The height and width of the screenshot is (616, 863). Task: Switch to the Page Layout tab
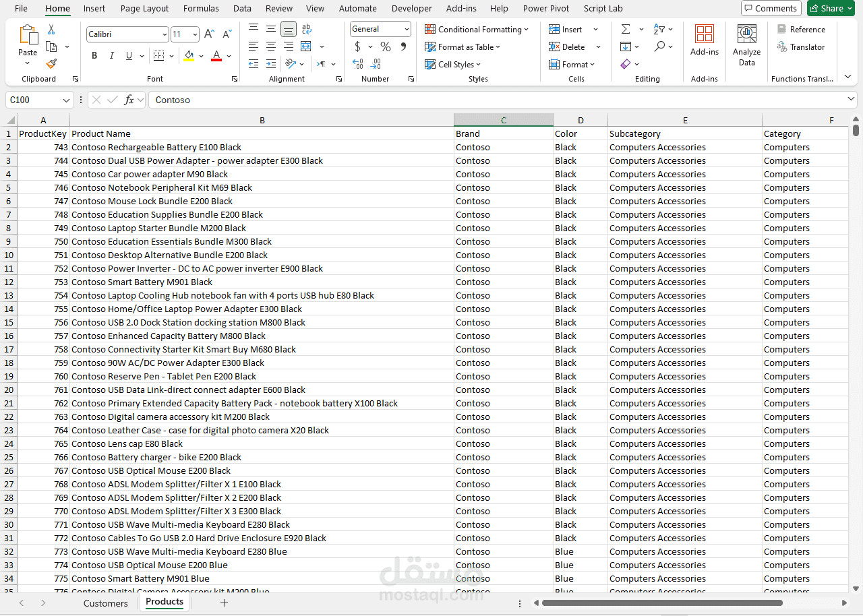point(144,8)
